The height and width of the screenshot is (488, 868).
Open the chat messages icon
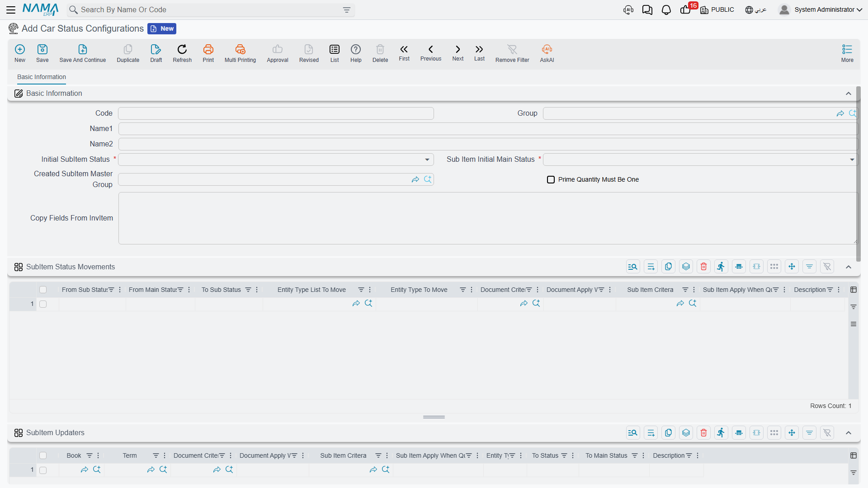tap(647, 10)
